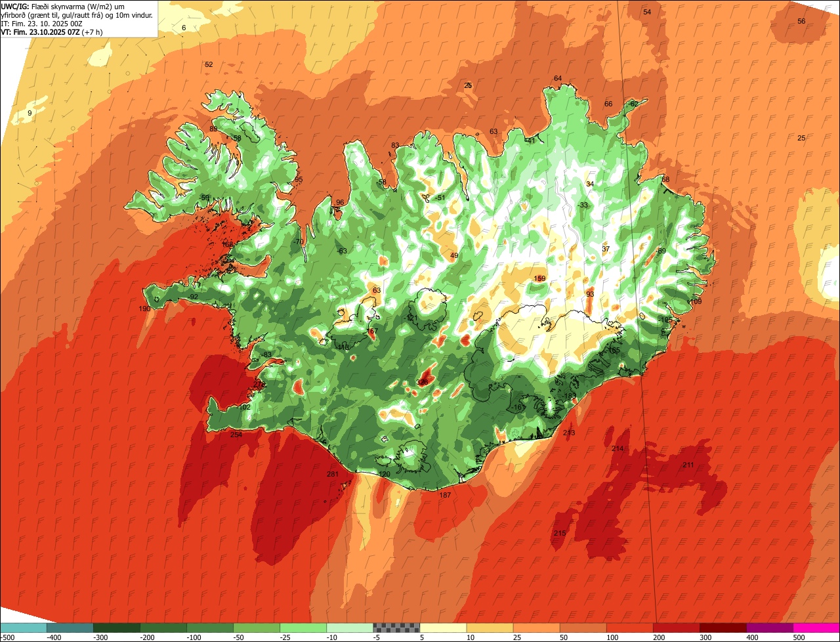840x642 pixels.
Task: Click the flux value '190' on the map
Action: pyautogui.click(x=144, y=309)
